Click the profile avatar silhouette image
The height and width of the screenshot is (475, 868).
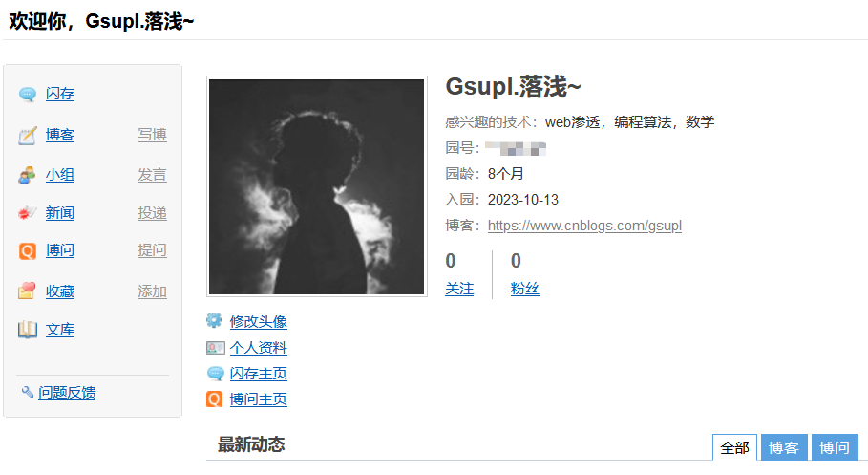[317, 186]
